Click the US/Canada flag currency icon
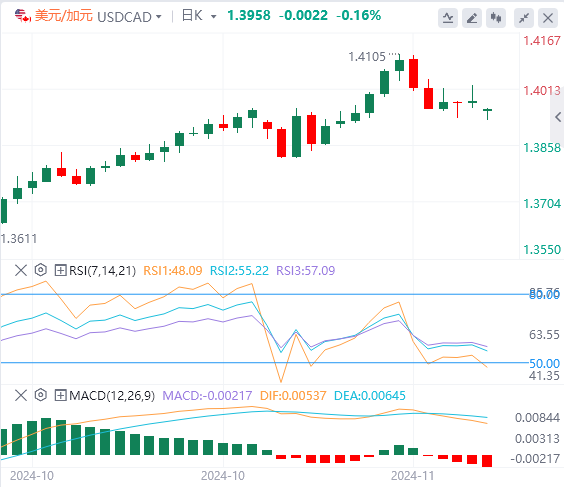Viewport: 564px width, 487px height. [x=23, y=16]
